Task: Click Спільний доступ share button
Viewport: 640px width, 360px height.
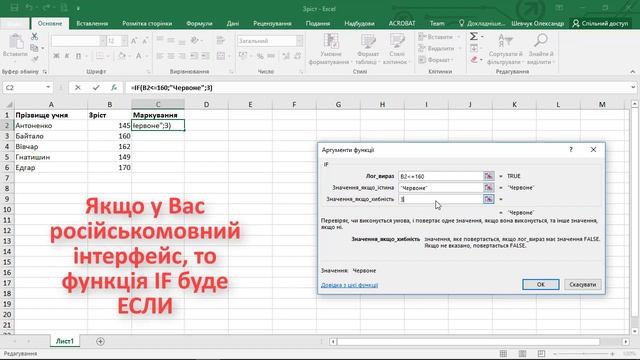Action: [600, 23]
